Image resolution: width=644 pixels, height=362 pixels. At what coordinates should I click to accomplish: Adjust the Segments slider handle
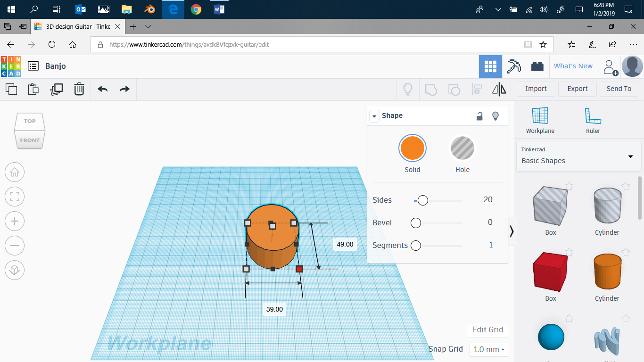point(415,246)
